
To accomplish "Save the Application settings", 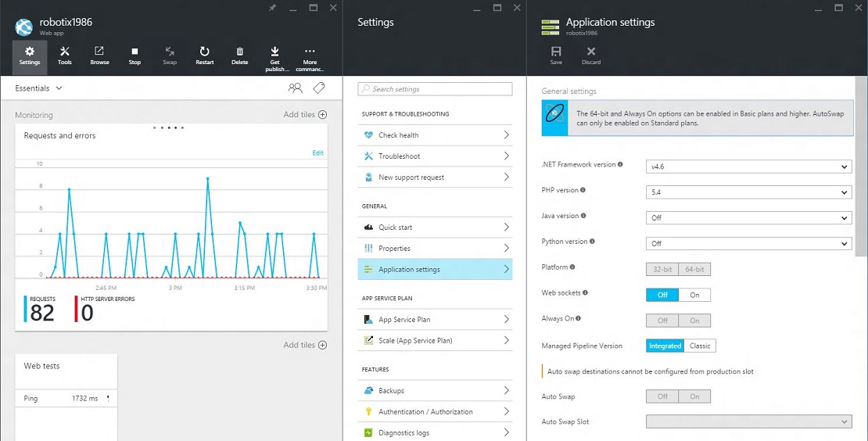I will [x=556, y=56].
